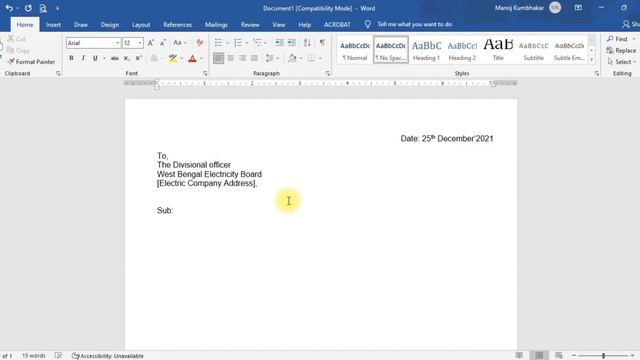Image resolution: width=640 pixels, height=360 pixels.
Task: Apply the Heading 1 style
Action: [426, 50]
